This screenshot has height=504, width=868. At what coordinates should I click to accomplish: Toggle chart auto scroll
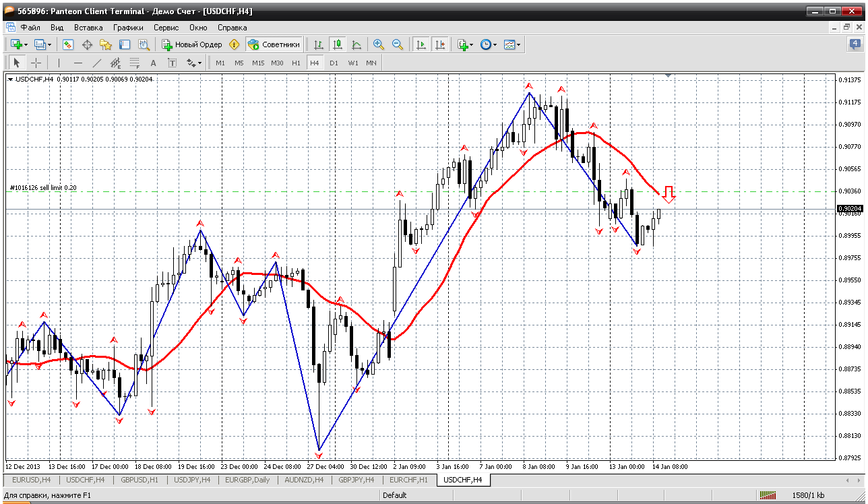point(421,44)
